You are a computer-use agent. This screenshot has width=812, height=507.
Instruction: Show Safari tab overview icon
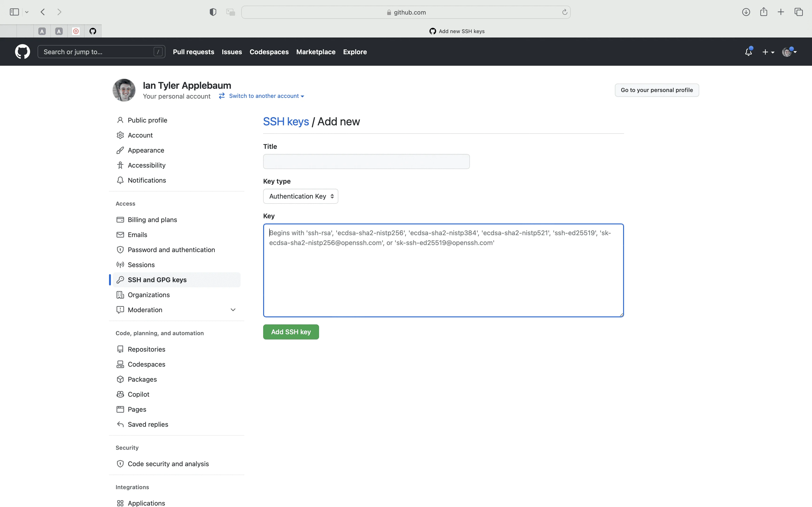[x=799, y=12]
